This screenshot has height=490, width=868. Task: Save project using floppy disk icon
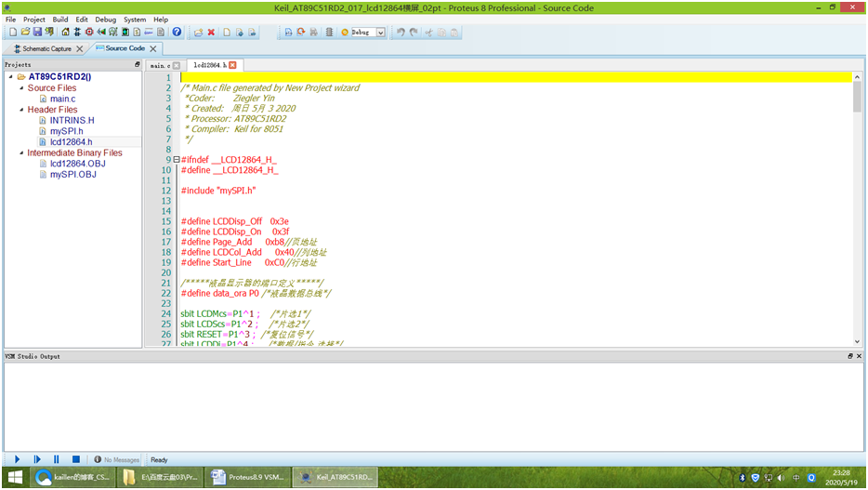point(37,33)
